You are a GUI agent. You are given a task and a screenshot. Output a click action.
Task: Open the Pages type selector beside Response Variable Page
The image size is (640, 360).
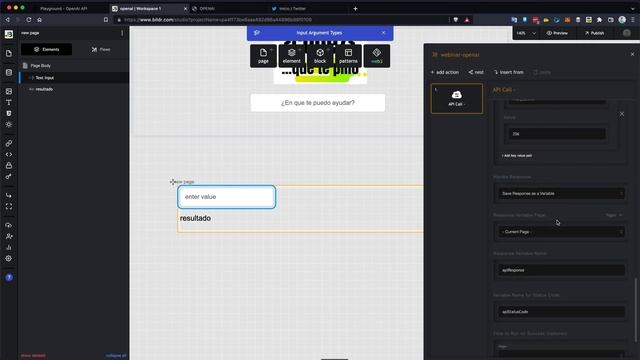click(x=613, y=215)
